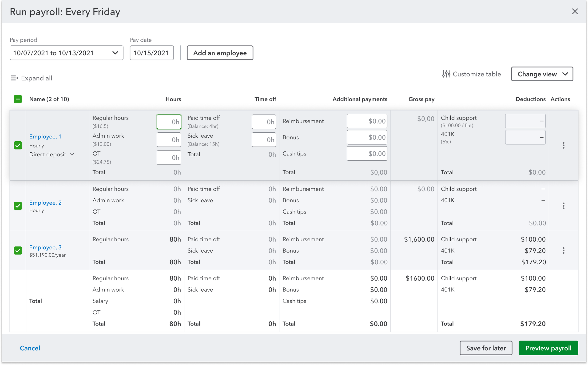Click the Expand all list icon
The width and height of the screenshot is (588, 365).
click(x=15, y=78)
